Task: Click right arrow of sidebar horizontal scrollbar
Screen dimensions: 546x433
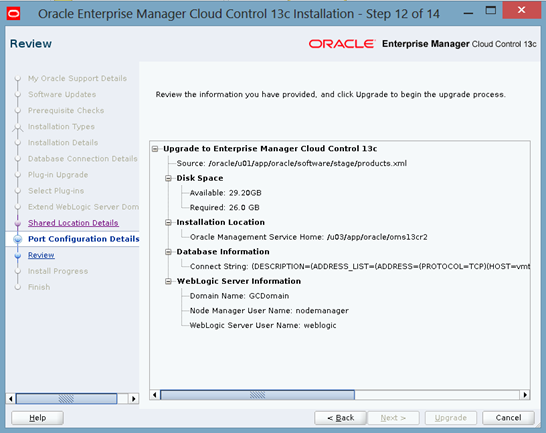Action: pyautogui.click(x=133, y=399)
